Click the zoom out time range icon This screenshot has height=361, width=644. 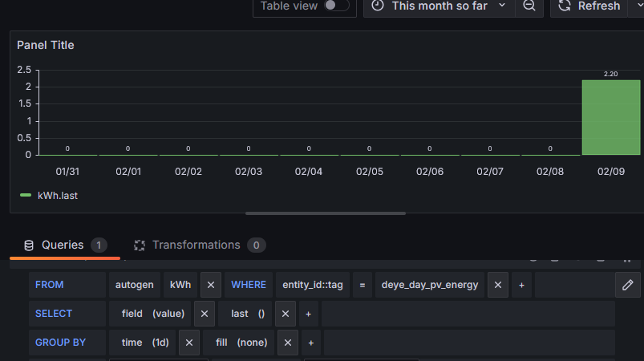coord(529,6)
